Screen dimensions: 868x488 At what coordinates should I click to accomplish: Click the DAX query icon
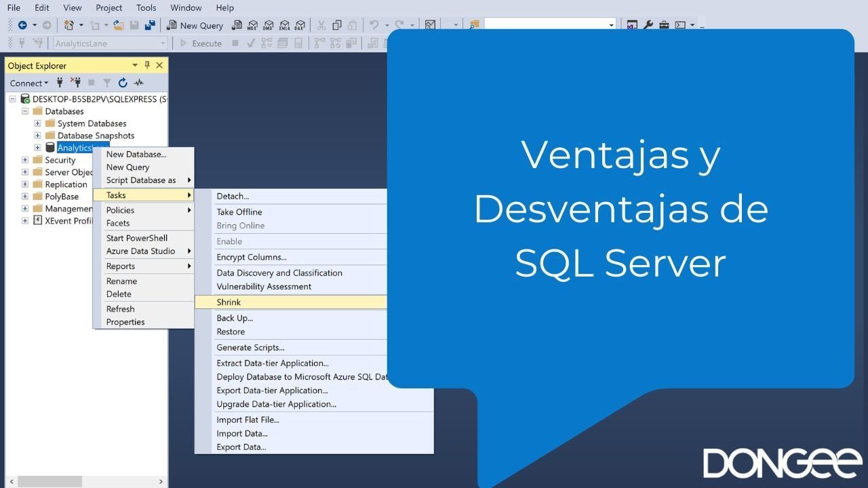pos(299,25)
